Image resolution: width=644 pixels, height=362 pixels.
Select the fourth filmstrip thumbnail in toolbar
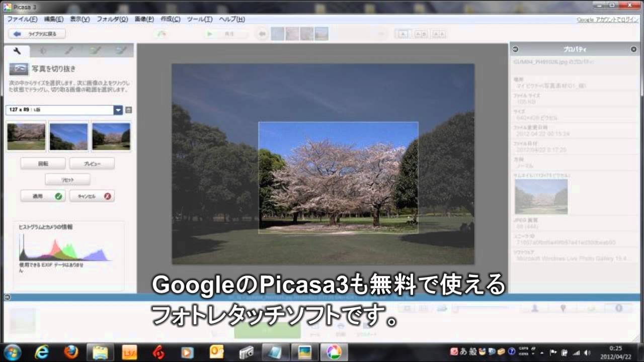point(321,34)
